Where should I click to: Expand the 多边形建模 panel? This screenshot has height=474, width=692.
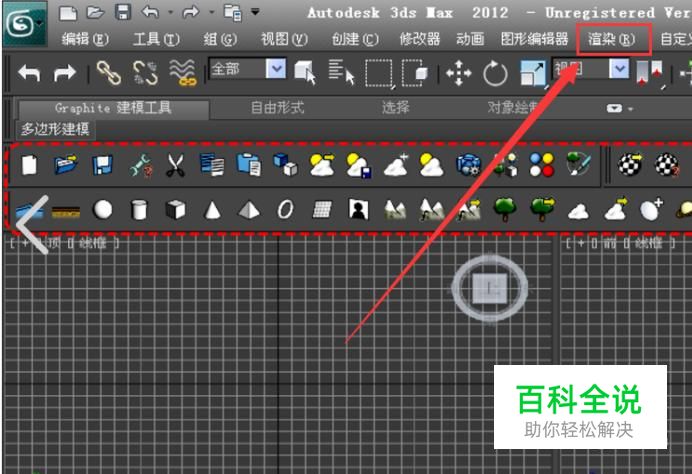55,129
